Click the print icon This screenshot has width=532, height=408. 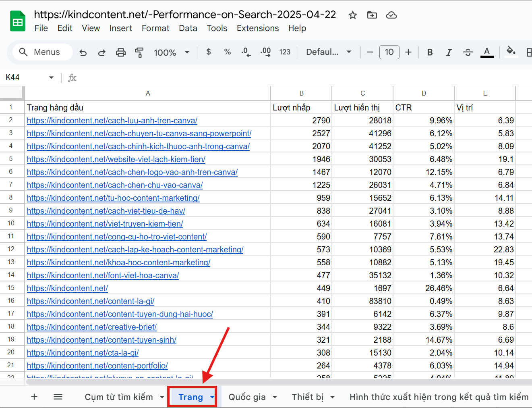(120, 52)
